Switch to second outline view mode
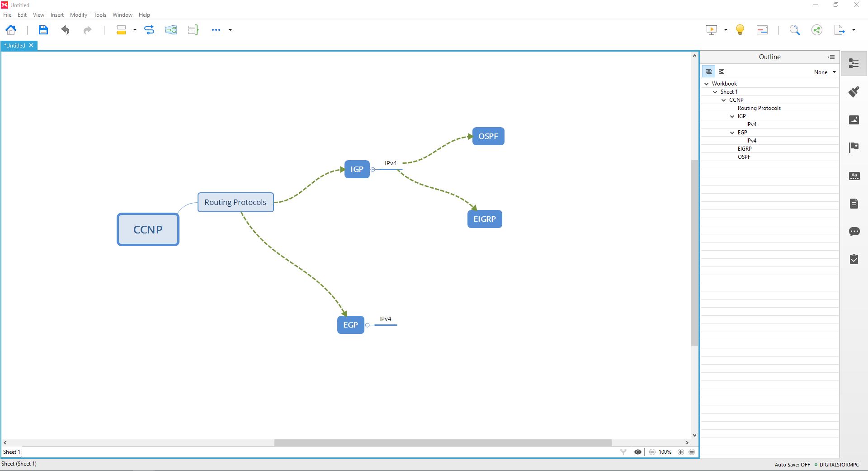The width and height of the screenshot is (868, 471). pyautogui.click(x=722, y=71)
